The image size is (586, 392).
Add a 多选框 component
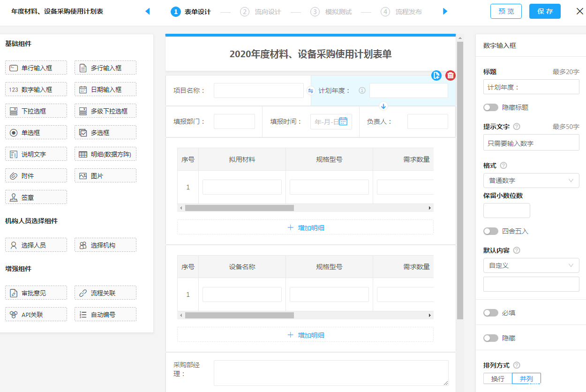(x=105, y=132)
